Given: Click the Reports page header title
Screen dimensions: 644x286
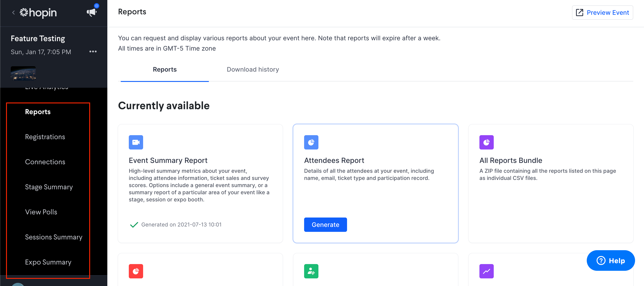Looking at the screenshot, I should tap(132, 12).
